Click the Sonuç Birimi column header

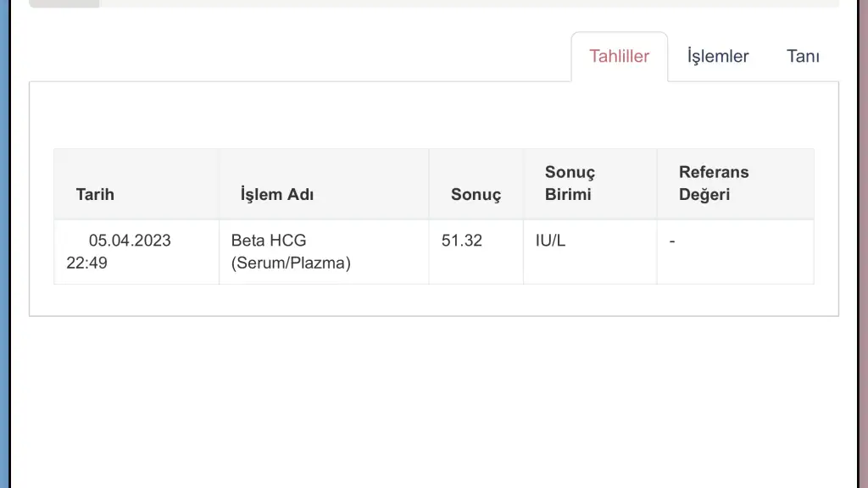tap(570, 183)
